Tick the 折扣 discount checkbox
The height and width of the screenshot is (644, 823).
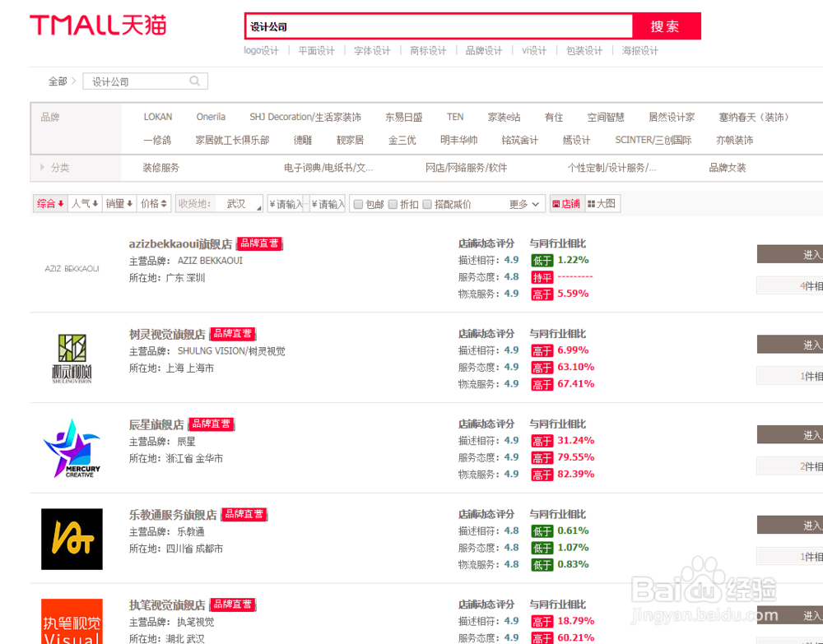point(393,204)
